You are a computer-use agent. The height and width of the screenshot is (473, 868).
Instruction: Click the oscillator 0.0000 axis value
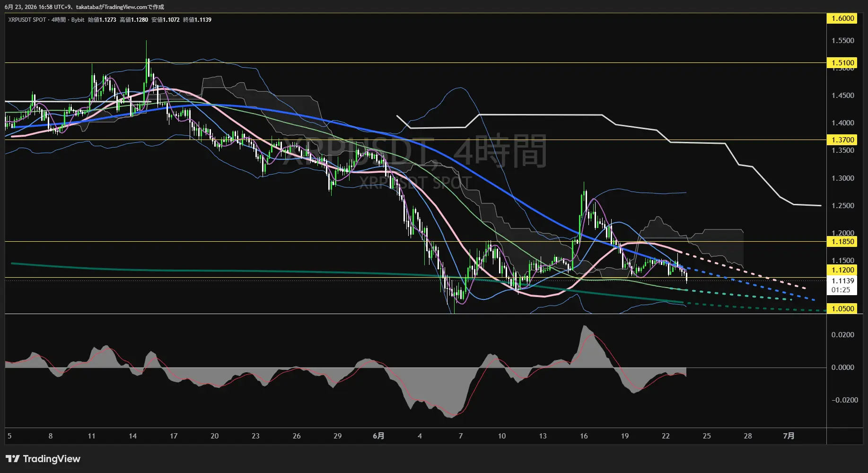coord(842,368)
